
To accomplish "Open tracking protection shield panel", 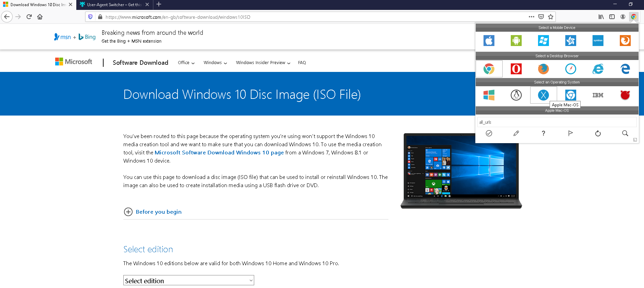I will click(x=90, y=17).
